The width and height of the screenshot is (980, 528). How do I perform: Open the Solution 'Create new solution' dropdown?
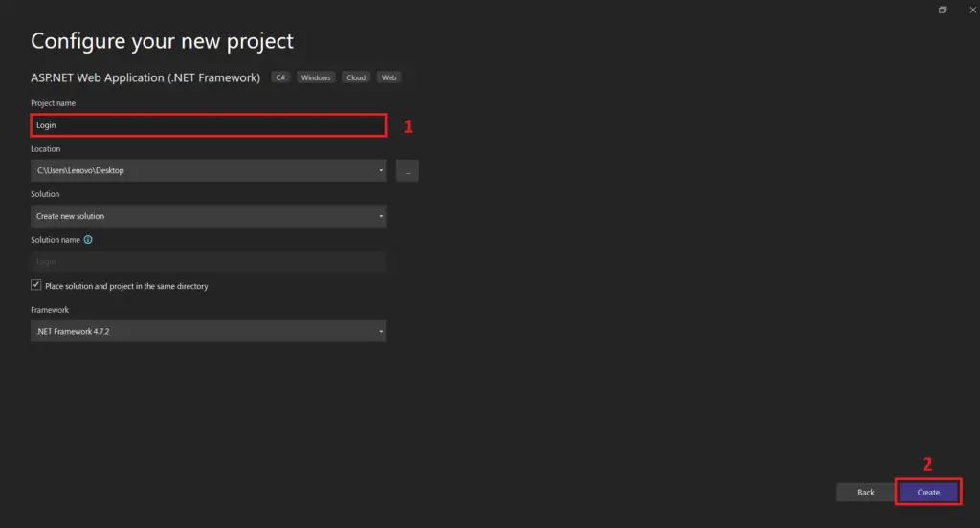pyautogui.click(x=209, y=216)
